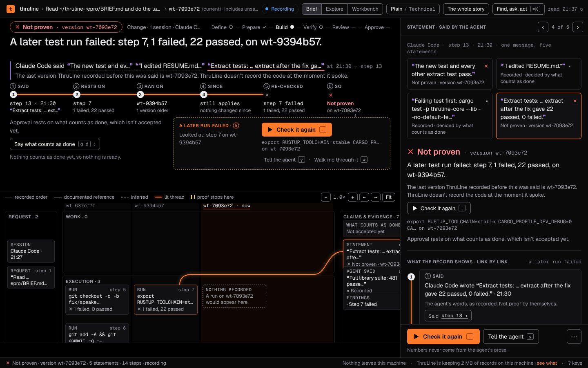Switch to the Brief tab
The width and height of the screenshot is (588, 368).
312,9
